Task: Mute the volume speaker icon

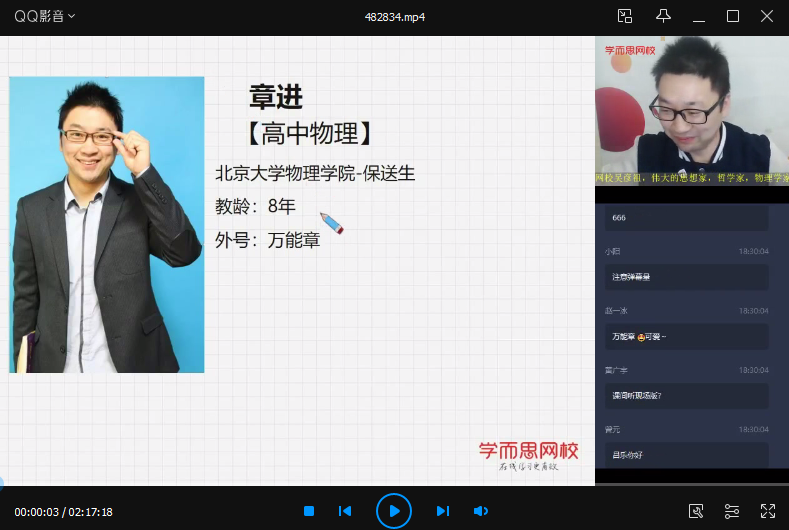Action: click(480, 511)
